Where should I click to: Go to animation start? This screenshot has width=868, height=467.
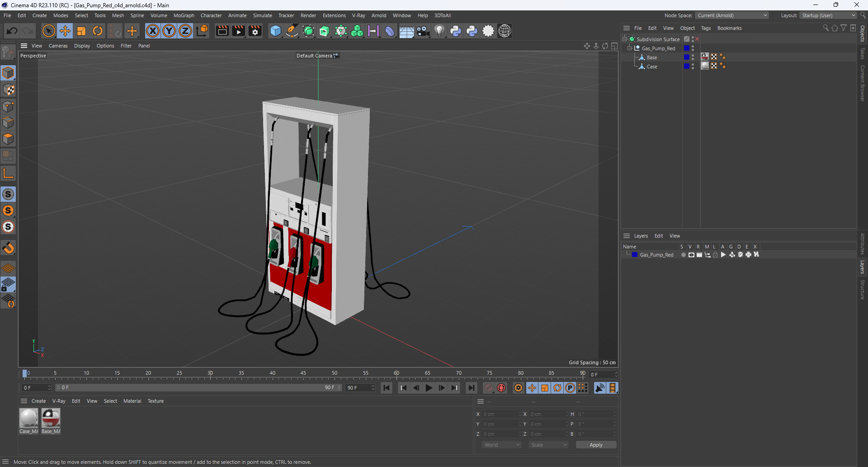tap(387, 388)
